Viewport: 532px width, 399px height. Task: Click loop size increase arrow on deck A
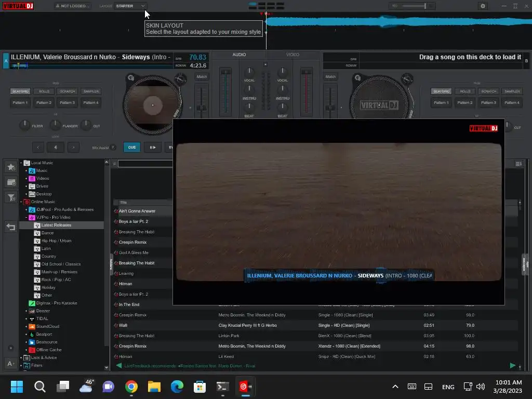coord(73,147)
